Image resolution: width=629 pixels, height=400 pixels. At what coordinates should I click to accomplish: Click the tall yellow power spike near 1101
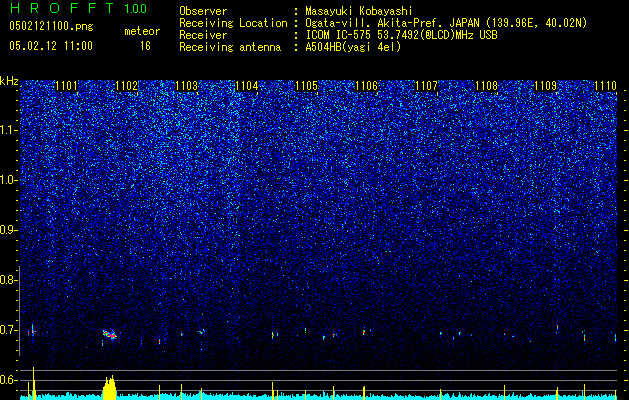(34, 384)
